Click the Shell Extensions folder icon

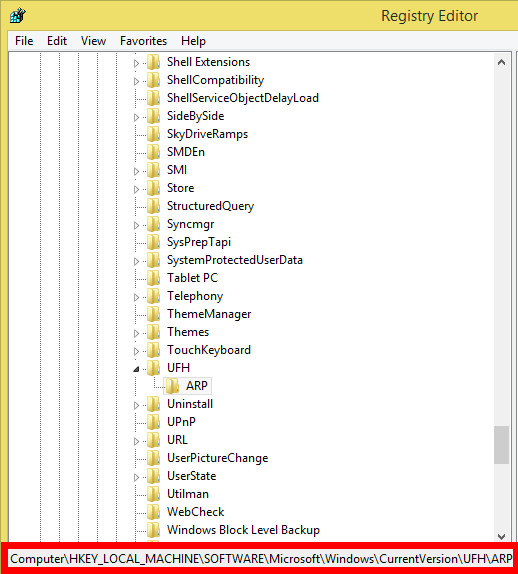[154, 62]
